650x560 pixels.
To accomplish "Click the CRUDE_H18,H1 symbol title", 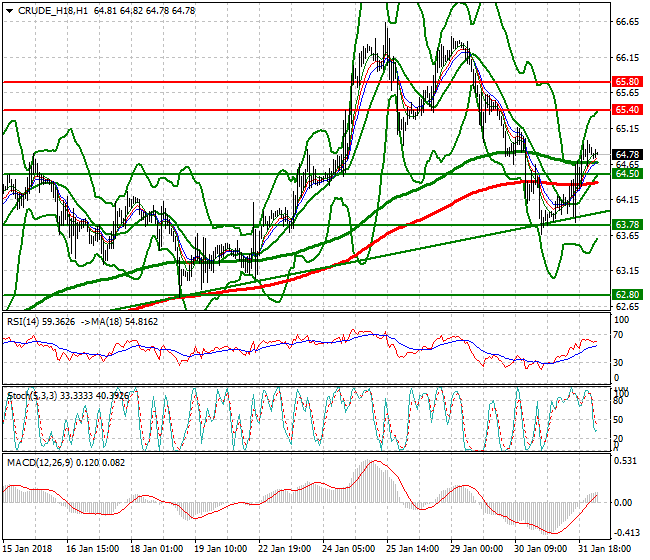I will point(53,11).
